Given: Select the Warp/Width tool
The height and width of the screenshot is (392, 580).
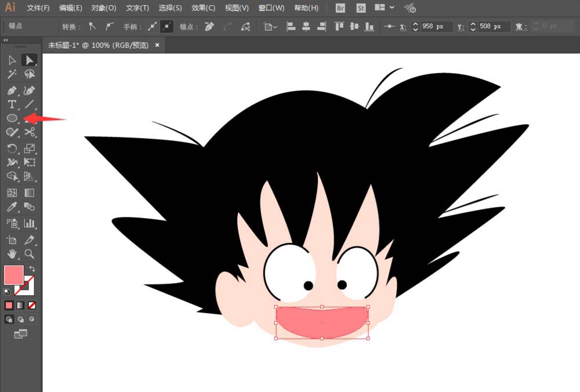Looking at the screenshot, I should click(12, 162).
